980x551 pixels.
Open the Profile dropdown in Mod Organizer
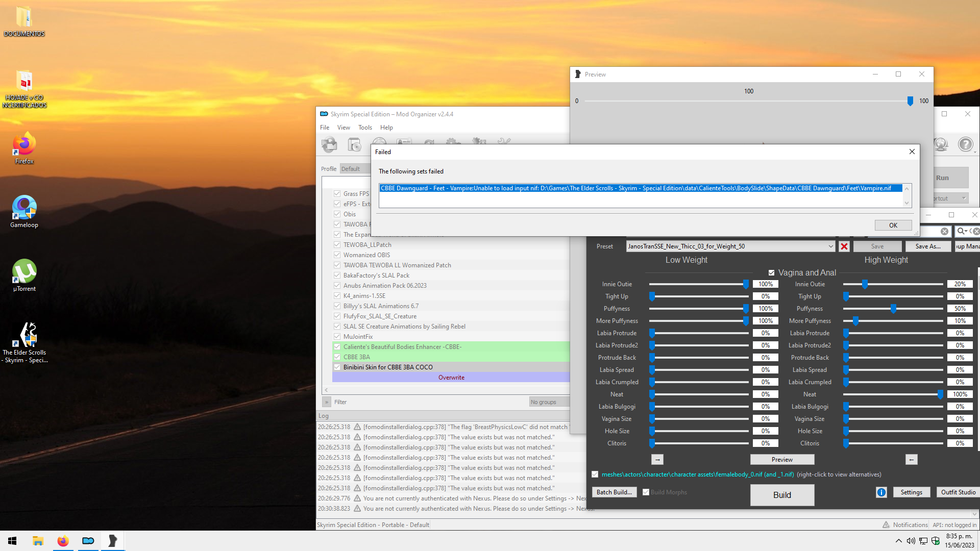tap(355, 169)
